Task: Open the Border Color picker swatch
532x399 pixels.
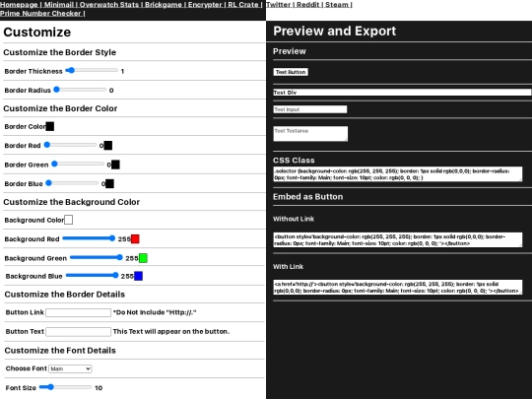Action: coord(50,126)
